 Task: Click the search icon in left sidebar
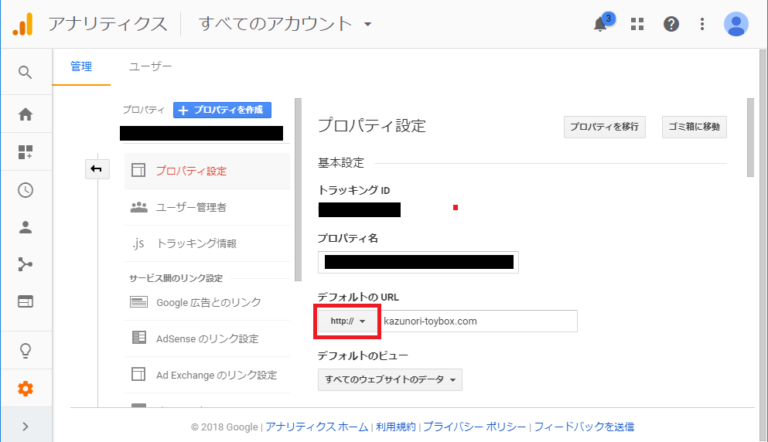[x=25, y=72]
